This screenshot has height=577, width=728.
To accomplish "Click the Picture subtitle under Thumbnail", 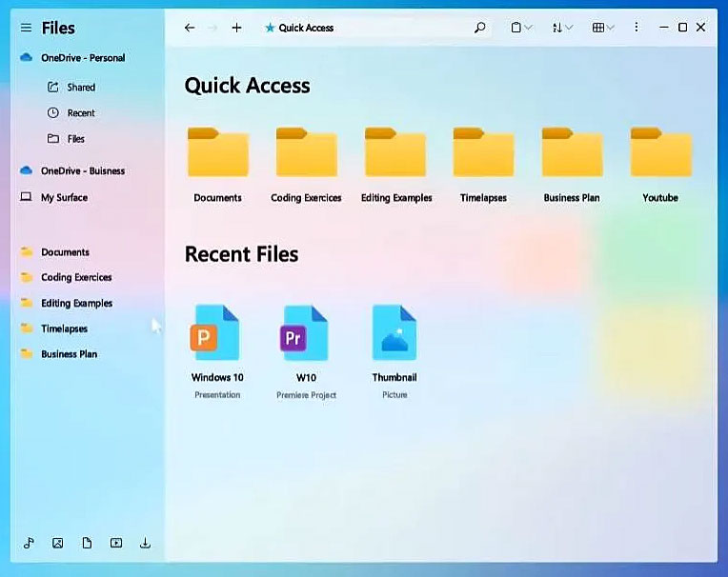I will point(394,395).
